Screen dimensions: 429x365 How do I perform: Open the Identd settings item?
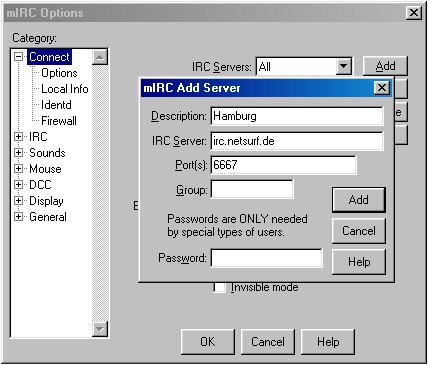click(x=56, y=105)
